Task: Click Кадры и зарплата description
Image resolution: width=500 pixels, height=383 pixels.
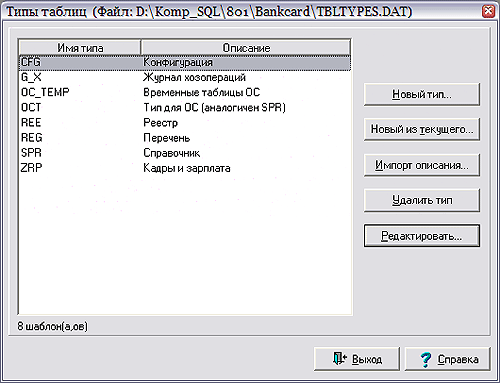Action: click(x=187, y=168)
